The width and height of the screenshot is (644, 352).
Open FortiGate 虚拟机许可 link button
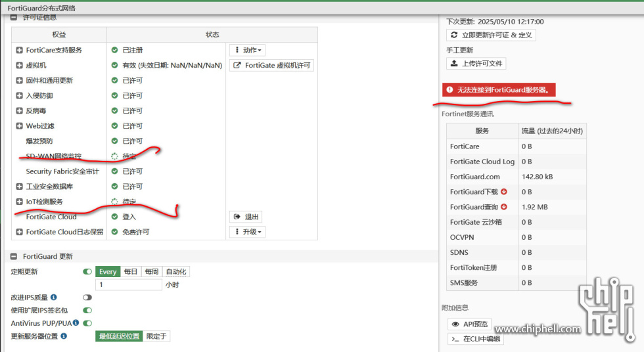pyautogui.click(x=272, y=65)
